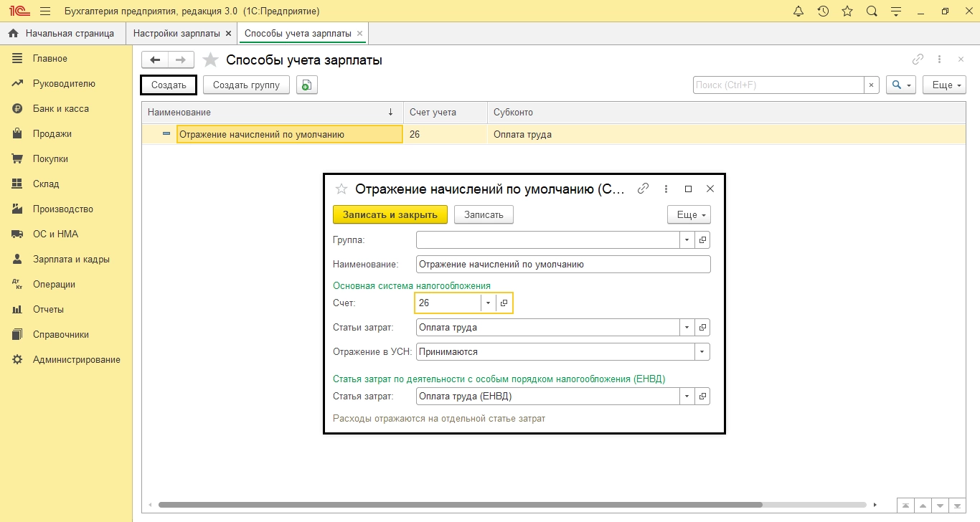Expand the Счет account dropdown
This screenshot has height=522, width=980.
pyautogui.click(x=488, y=303)
